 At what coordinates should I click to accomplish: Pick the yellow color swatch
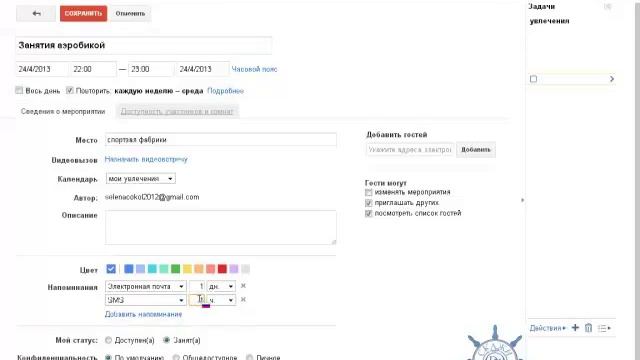[187, 269]
